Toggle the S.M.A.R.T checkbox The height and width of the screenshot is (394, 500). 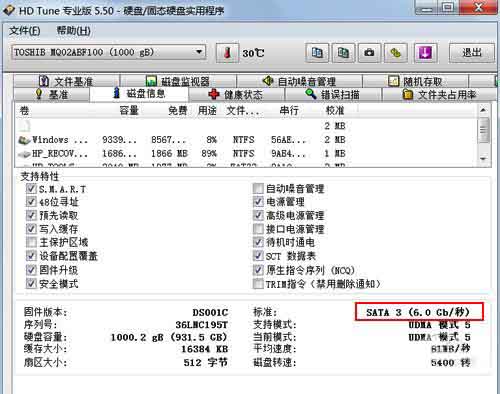coord(31,189)
